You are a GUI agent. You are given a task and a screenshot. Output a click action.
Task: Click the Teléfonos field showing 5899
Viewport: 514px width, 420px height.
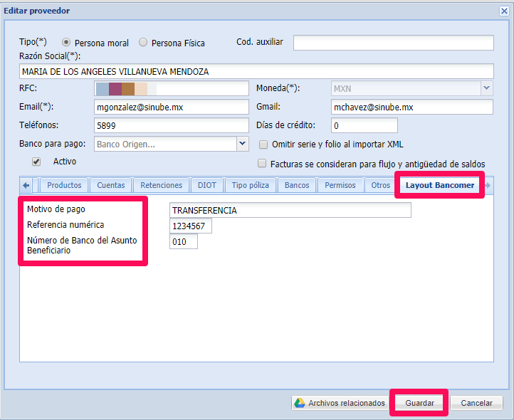[x=172, y=125]
